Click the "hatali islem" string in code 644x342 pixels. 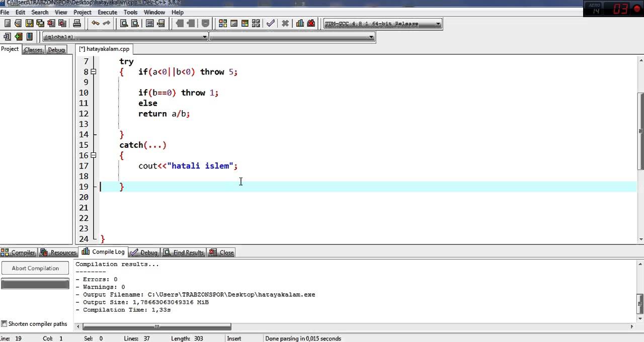click(200, 165)
